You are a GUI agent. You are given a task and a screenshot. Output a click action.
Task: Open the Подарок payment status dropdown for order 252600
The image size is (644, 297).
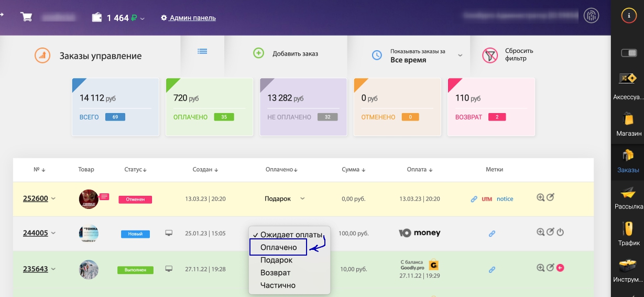coord(284,199)
